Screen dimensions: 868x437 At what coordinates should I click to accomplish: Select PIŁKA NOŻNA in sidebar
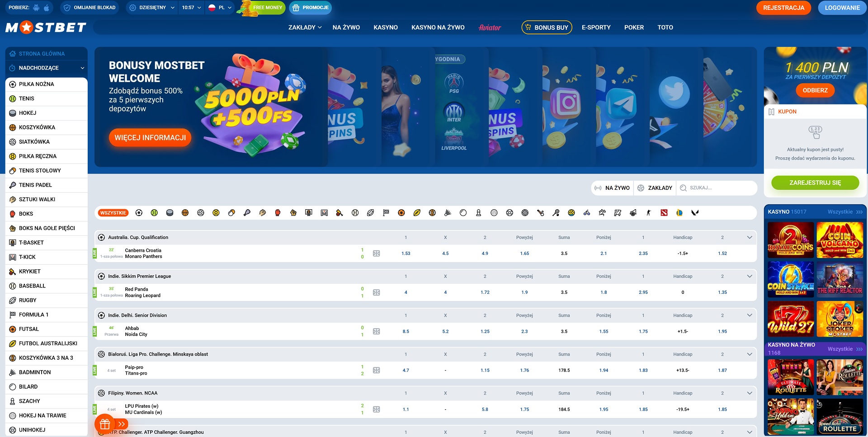tap(47, 84)
